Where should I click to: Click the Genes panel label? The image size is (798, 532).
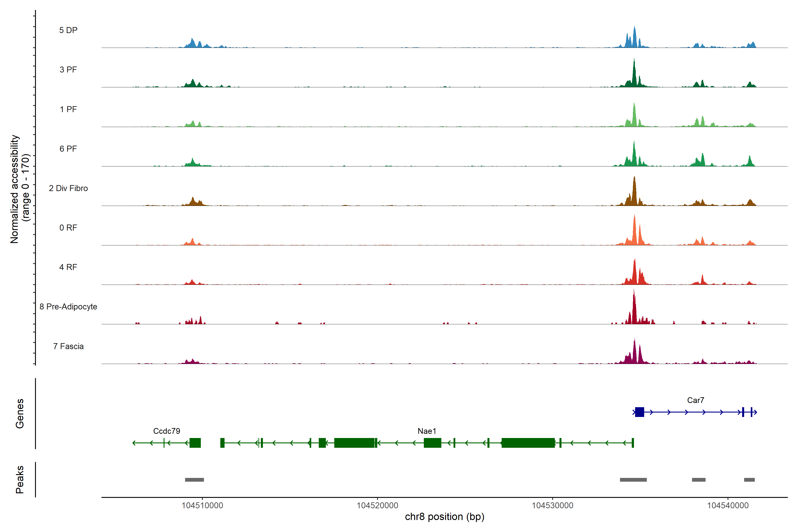click(20, 413)
